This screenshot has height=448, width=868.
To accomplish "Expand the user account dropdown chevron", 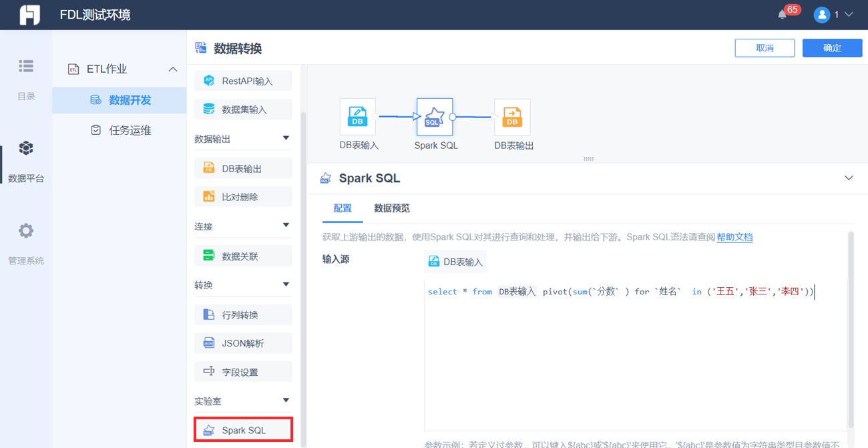I will (x=849, y=15).
